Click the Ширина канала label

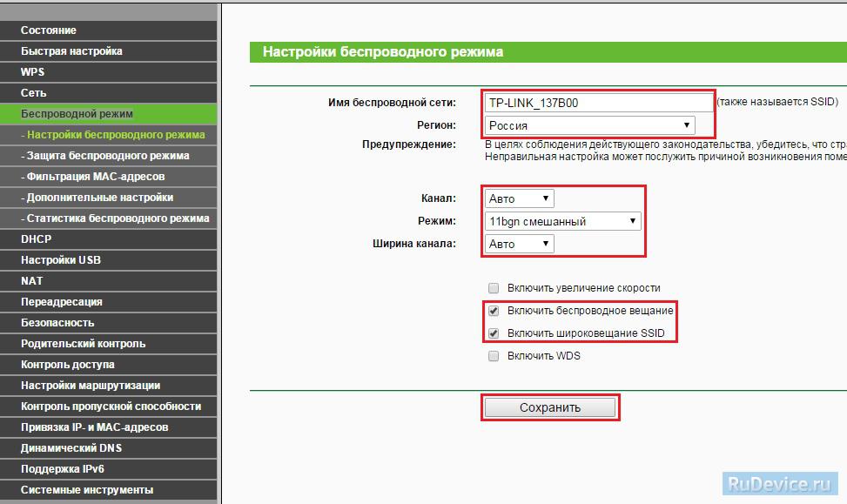(414, 244)
